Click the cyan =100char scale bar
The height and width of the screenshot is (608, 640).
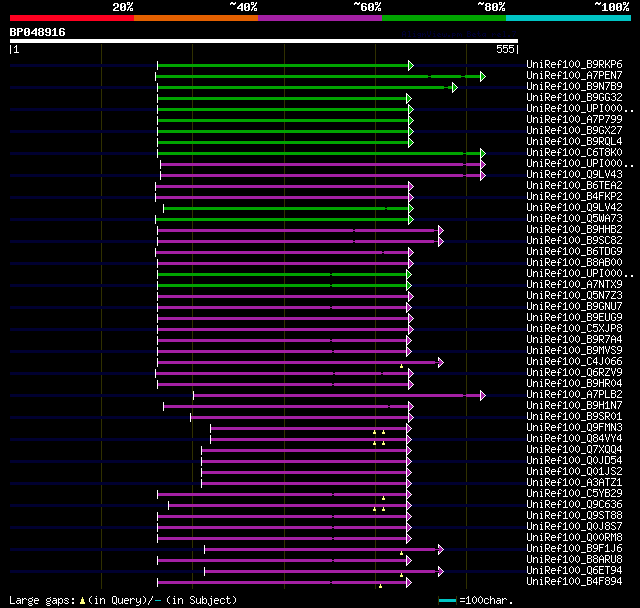click(447, 600)
